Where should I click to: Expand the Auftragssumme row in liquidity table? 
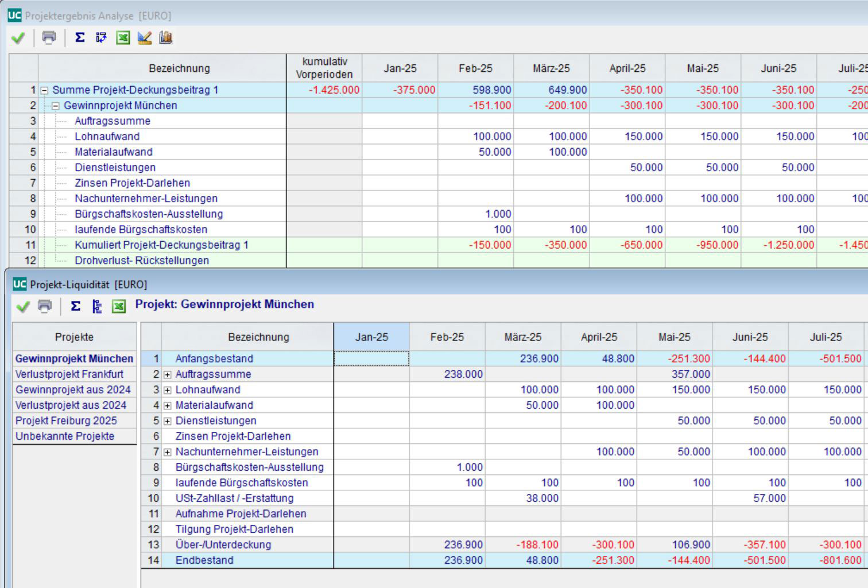click(168, 374)
